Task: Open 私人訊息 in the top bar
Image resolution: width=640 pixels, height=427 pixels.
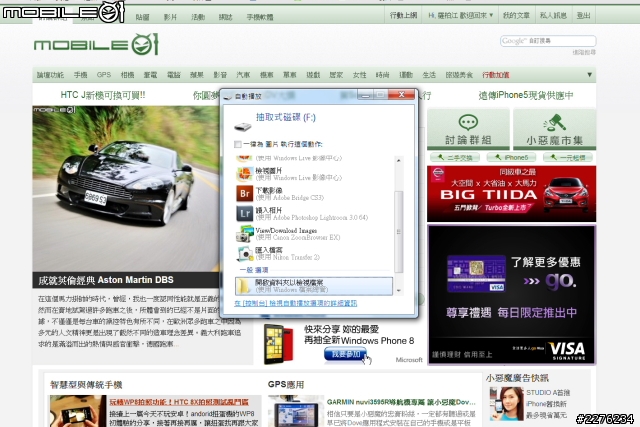Action: (x=553, y=15)
